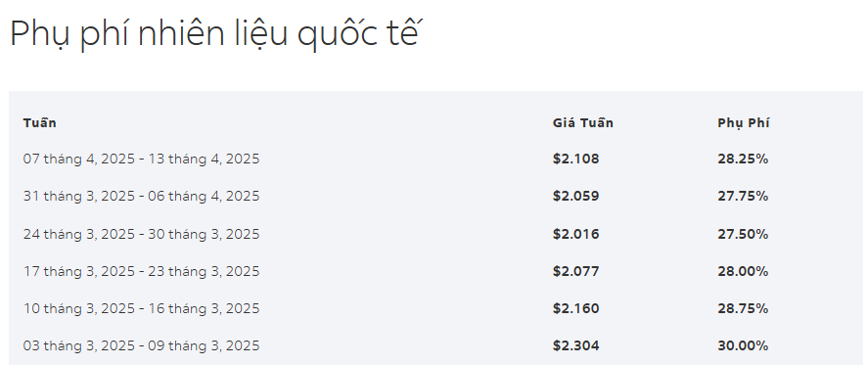Click the $2.059 weekly price

click(575, 196)
